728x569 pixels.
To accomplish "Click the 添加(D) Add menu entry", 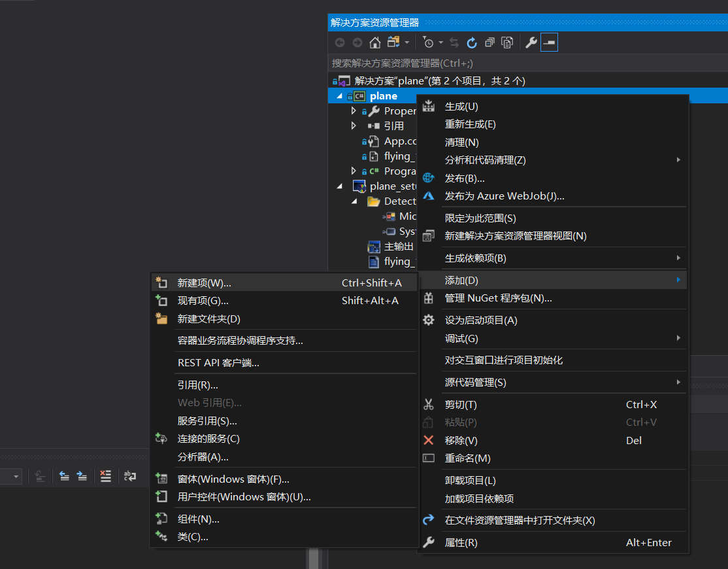I will point(553,280).
